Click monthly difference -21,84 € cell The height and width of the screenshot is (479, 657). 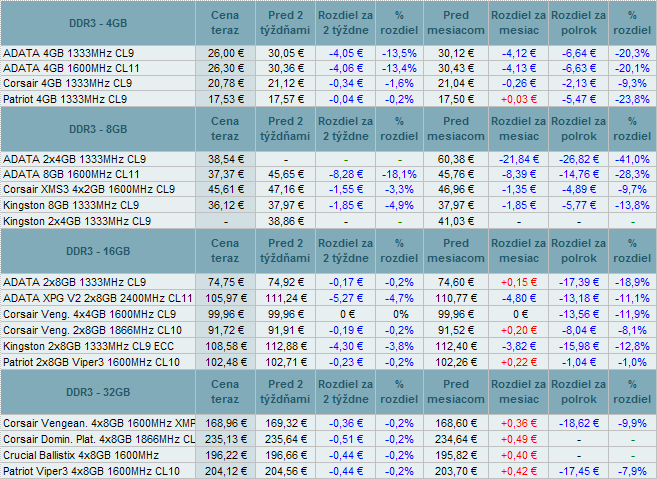[x=519, y=159]
